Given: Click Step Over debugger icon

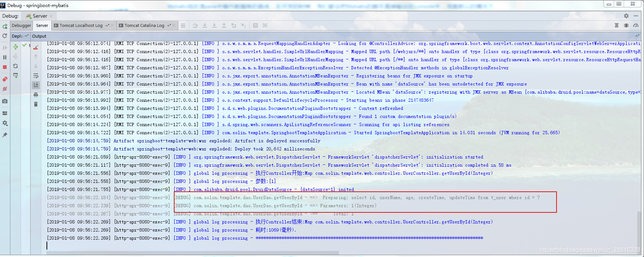Looking at the screenshot, I should click(195, 25).
